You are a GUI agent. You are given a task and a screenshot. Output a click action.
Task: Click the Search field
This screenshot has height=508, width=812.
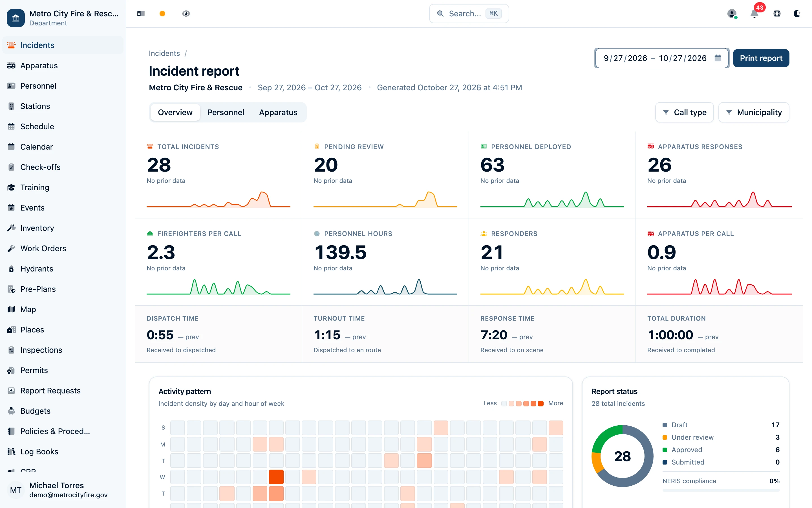click(469, 14)
